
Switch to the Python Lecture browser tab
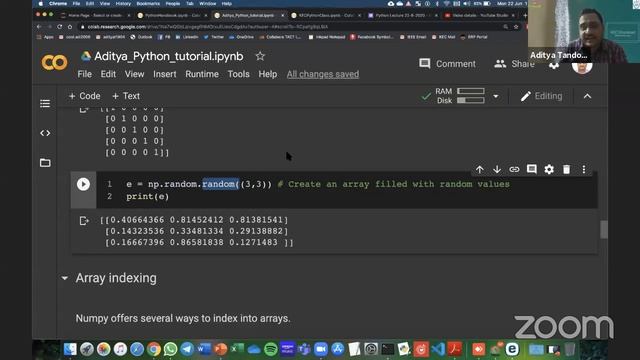(402, 16)
